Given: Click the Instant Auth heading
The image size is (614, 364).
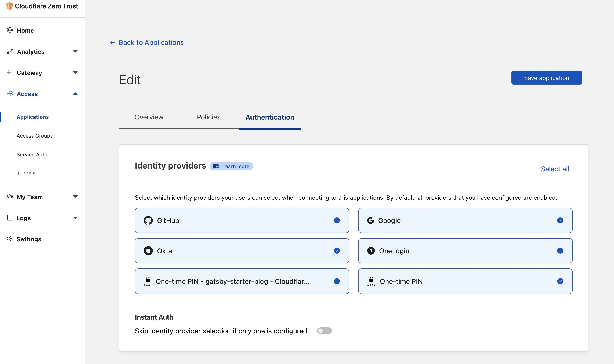Looking at the screenshot, I should click(154, 317).
